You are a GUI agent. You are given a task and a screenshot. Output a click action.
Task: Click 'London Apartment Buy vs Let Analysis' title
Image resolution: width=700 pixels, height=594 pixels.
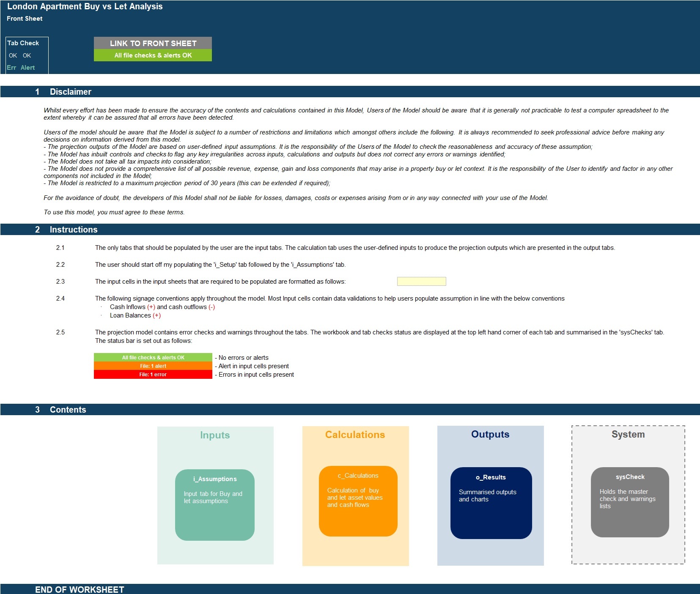point(85,6)
